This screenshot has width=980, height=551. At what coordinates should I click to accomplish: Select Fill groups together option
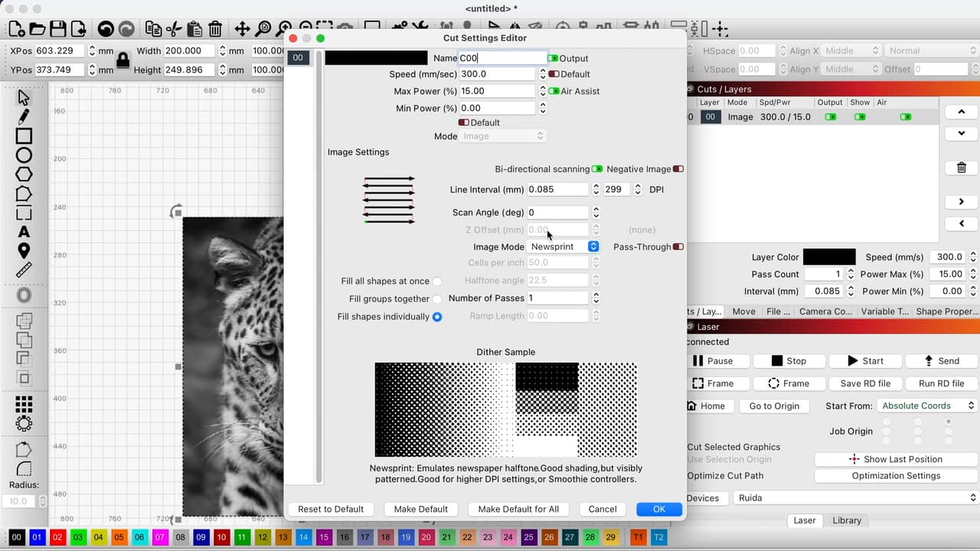point(437,299)
